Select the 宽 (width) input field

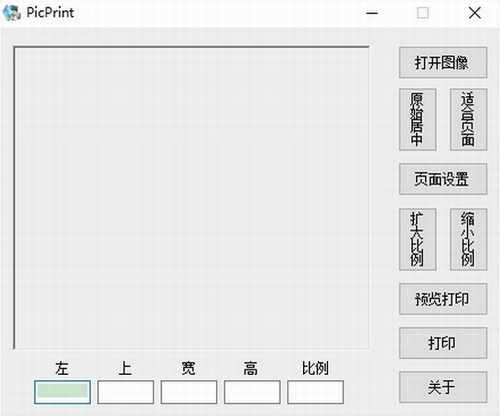189,392
